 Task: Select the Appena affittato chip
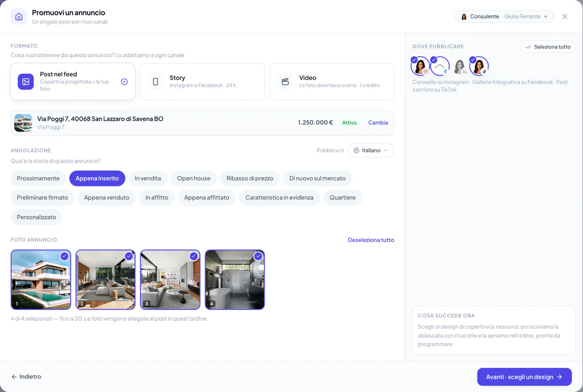coord(207,197)
